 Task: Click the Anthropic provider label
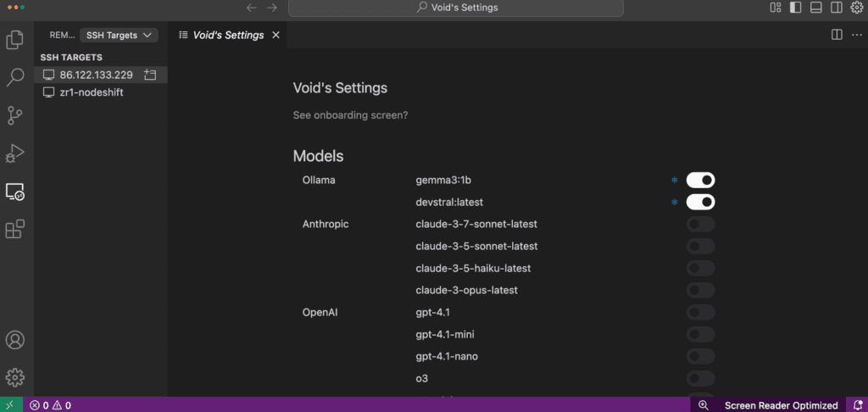tap(325, 225)
